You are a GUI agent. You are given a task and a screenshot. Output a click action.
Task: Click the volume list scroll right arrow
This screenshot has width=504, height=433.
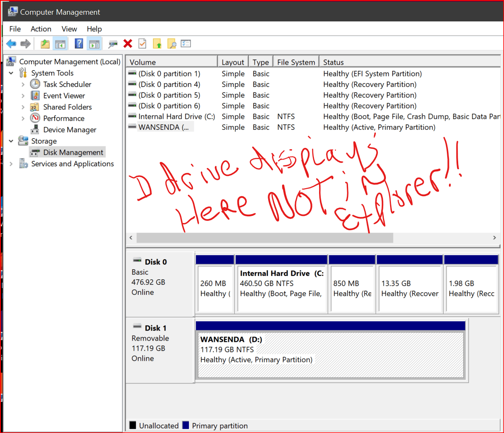(x=494, y=238)
